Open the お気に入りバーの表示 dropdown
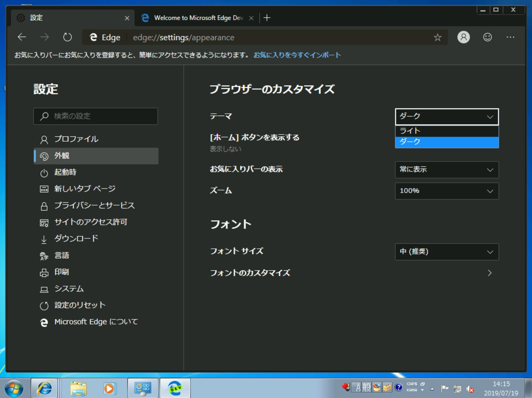532x398 pixels. click(446, 170)
